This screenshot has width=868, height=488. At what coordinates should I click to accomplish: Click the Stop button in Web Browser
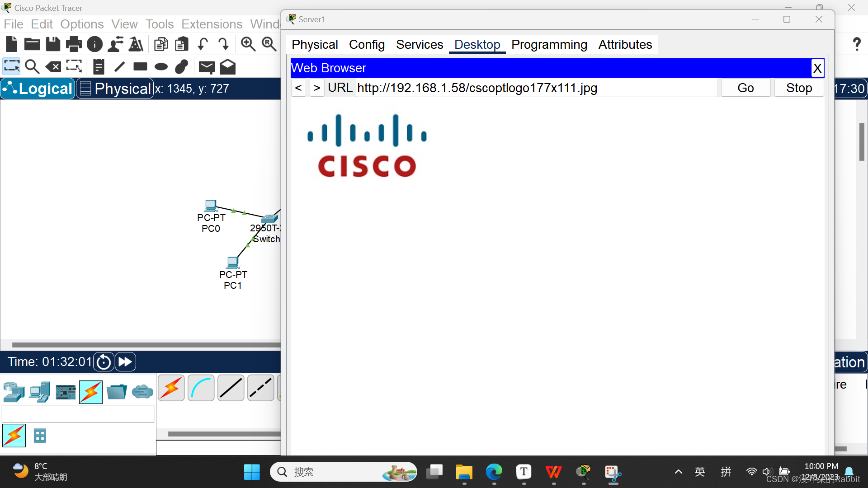click(799, 88)
